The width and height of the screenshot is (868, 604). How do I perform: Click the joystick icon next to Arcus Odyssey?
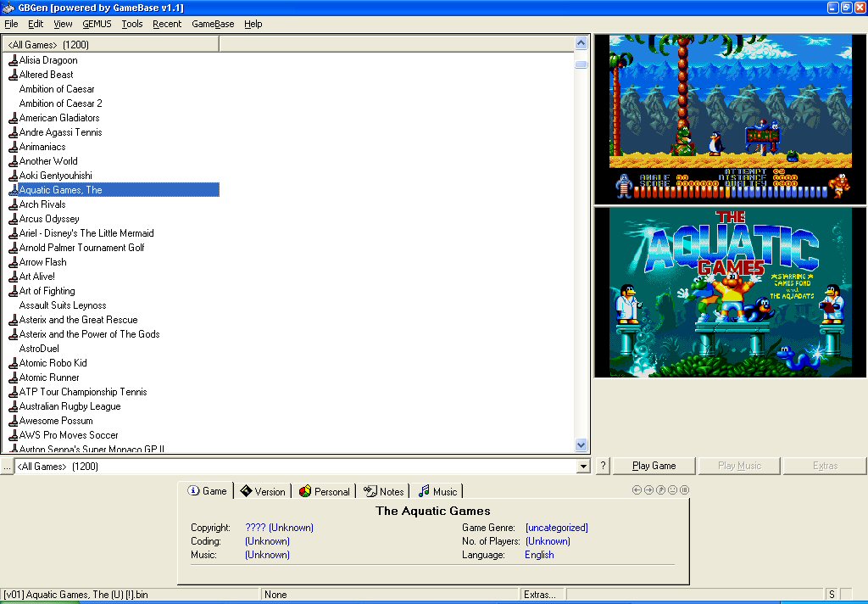tap(14, 219)
